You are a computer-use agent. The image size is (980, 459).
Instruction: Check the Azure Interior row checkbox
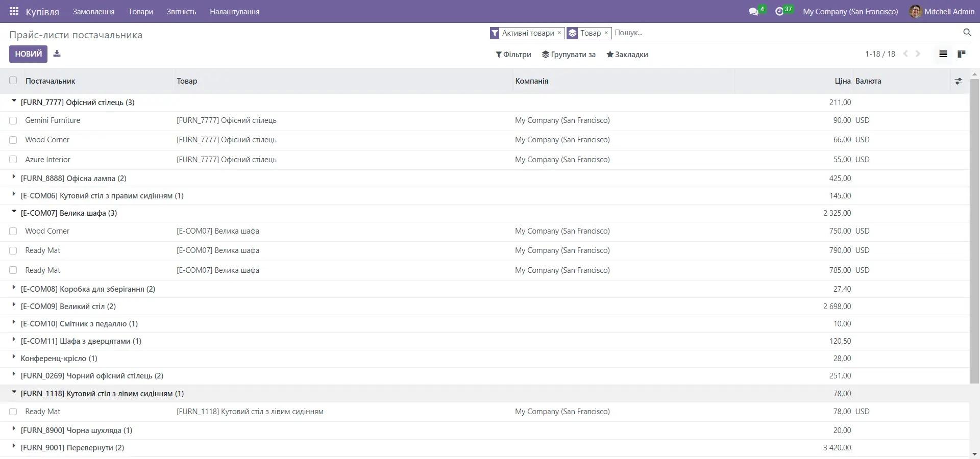(x=13, y=160)
